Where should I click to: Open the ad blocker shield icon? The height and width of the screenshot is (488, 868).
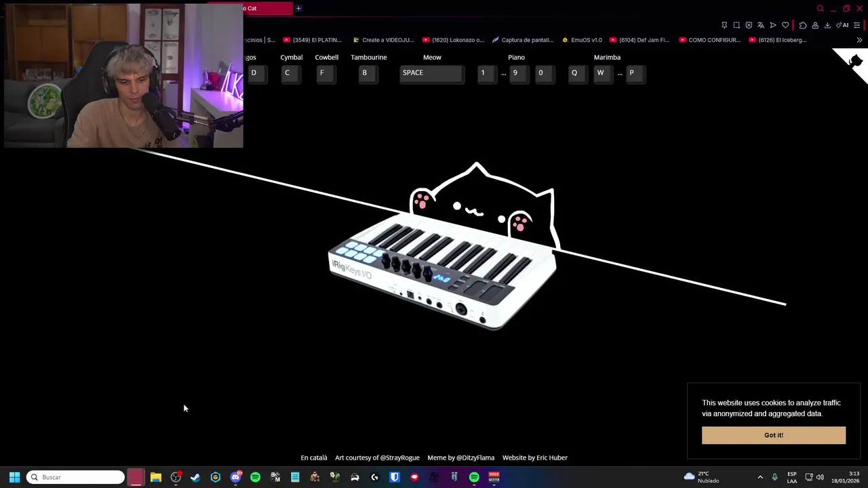click(x=749, y=25)
